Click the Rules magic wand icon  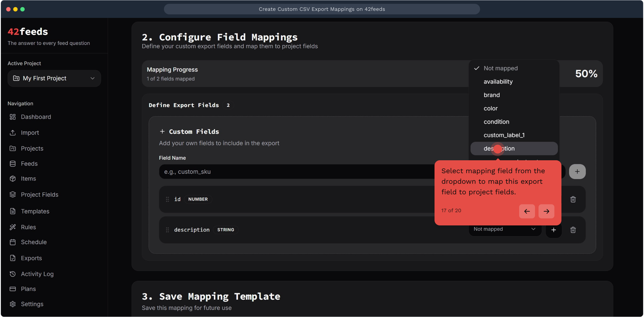click(x=13, y=227)
